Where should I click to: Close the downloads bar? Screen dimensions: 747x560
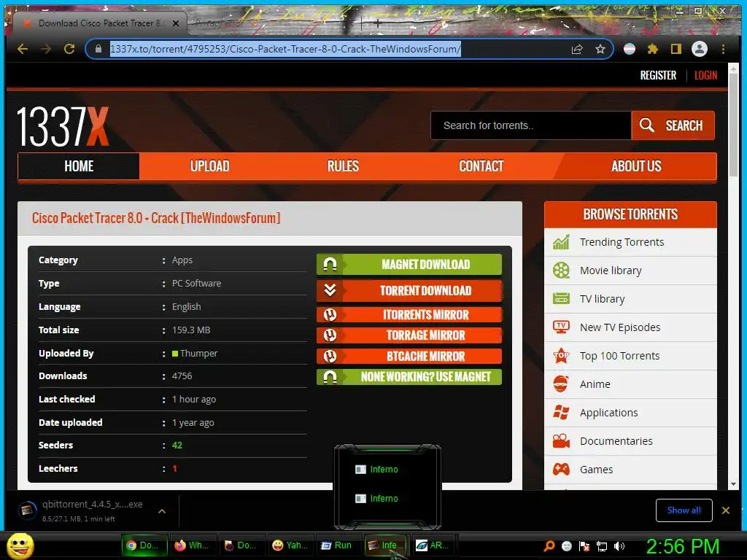(x=726, y=510)
